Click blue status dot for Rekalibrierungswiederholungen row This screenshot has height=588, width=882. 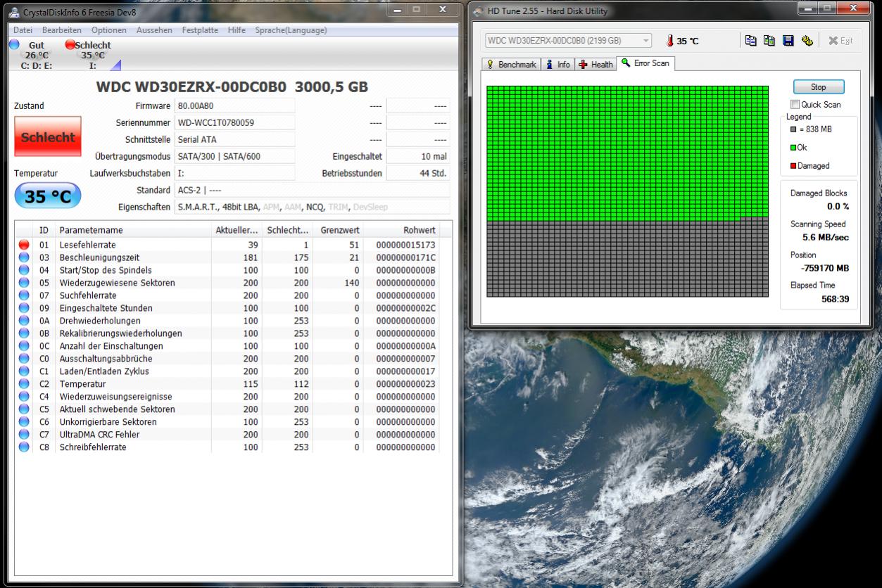pyautogui.click(x=25, y=333)
